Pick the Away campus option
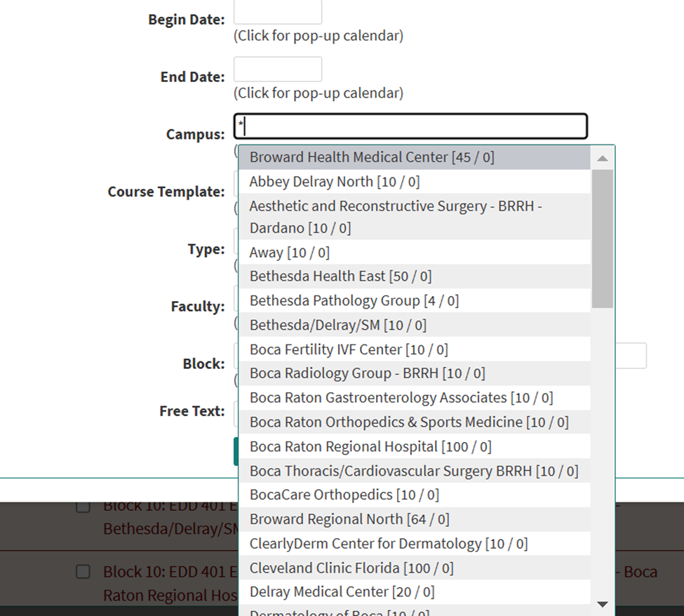The height and width of the screenshot is (616, 684). tap(415, 252)
